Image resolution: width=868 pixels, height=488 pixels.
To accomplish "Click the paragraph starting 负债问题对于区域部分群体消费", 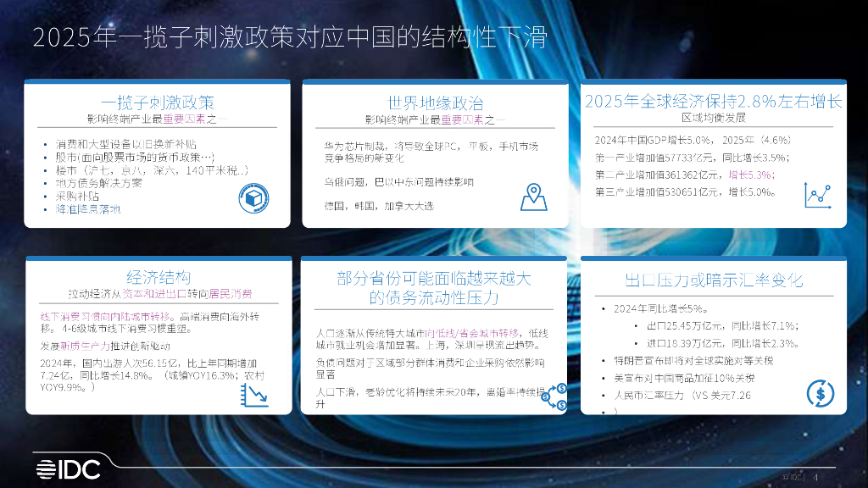I will 430,369.
